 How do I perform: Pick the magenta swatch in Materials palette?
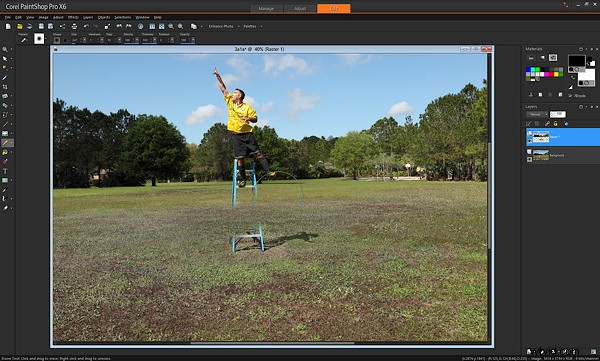(x=546, y=74)
